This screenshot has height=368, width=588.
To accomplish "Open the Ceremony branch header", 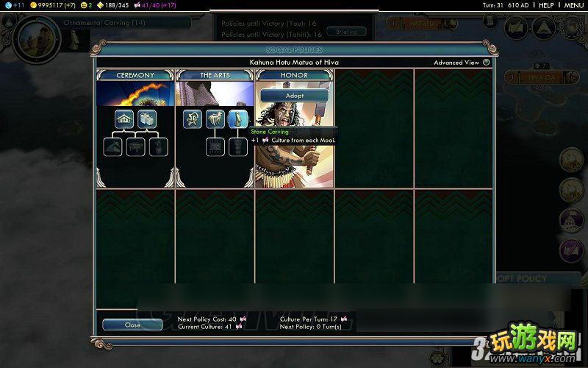I will pos(135,75).
